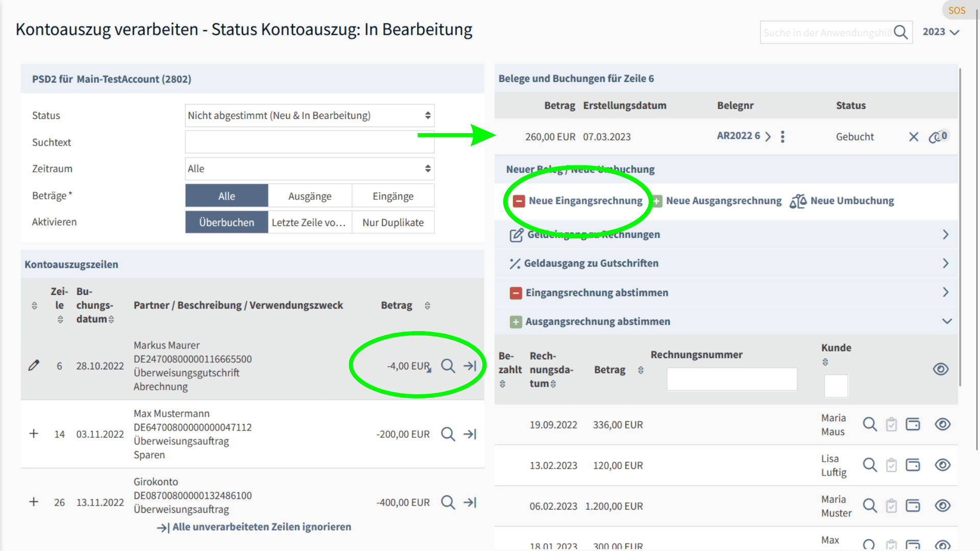Image resolution: width=980 pixels, height=551 pixels.
Task: Enable Nur Duplikate option
Action: pyautogui.click(x=393, y=222)
